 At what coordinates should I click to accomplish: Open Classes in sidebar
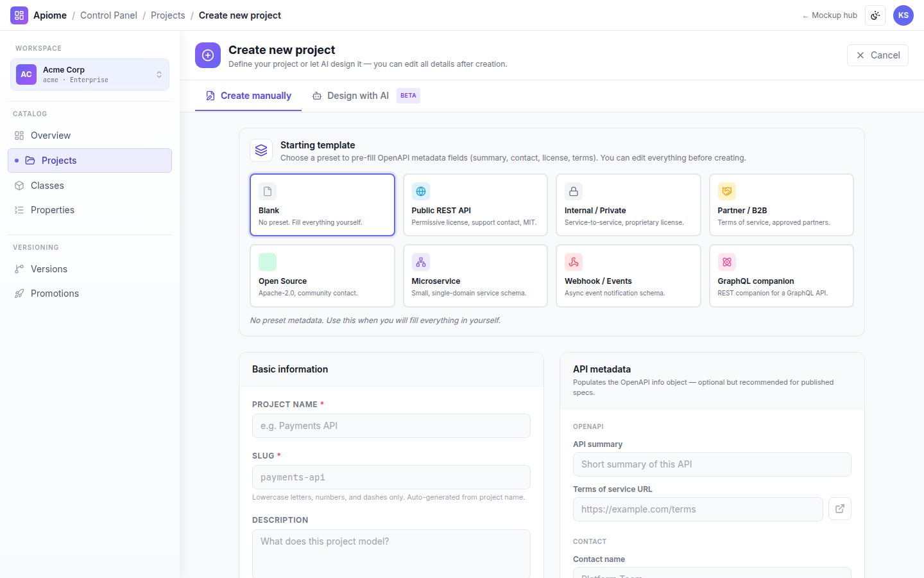coord(90,186)
